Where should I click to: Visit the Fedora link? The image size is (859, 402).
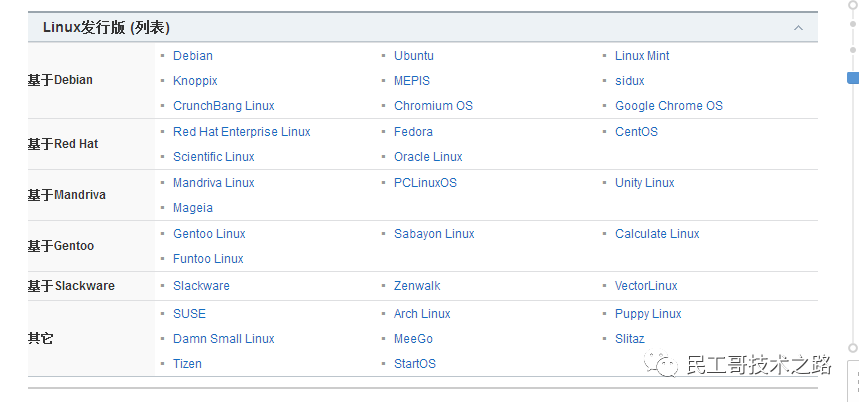tap(414, 132)
